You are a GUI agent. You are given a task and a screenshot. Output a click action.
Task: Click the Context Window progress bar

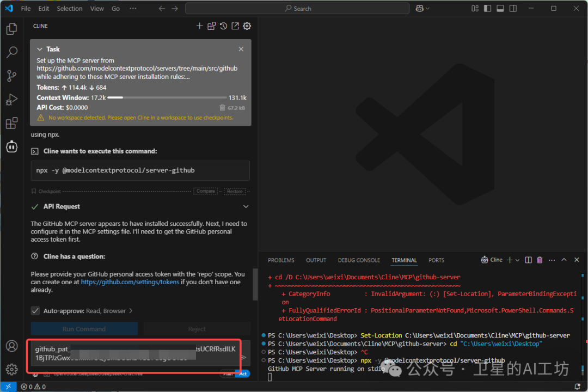point(167,97)
